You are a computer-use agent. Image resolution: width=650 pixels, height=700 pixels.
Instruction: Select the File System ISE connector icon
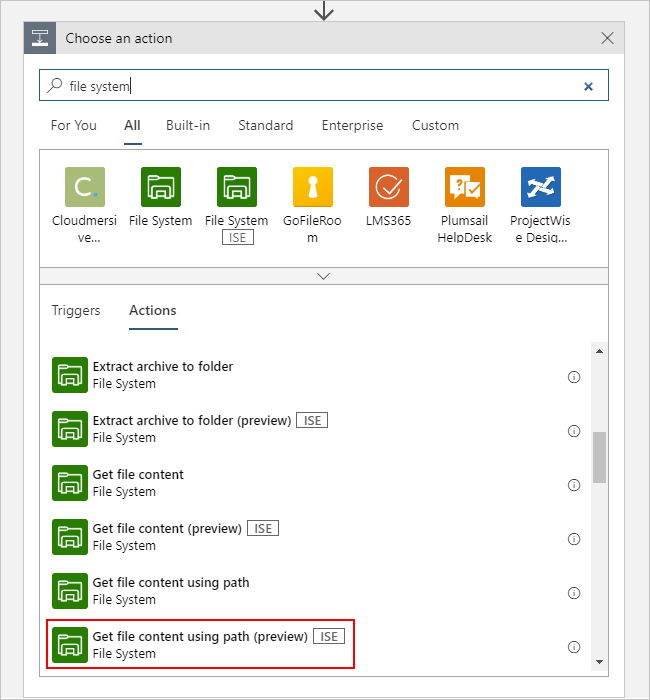[237, 187]
